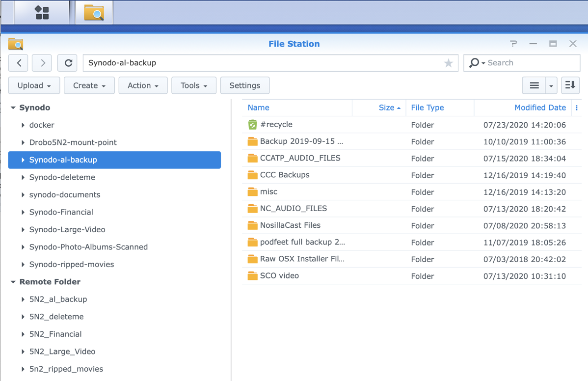Open the Tools menu

193,85
